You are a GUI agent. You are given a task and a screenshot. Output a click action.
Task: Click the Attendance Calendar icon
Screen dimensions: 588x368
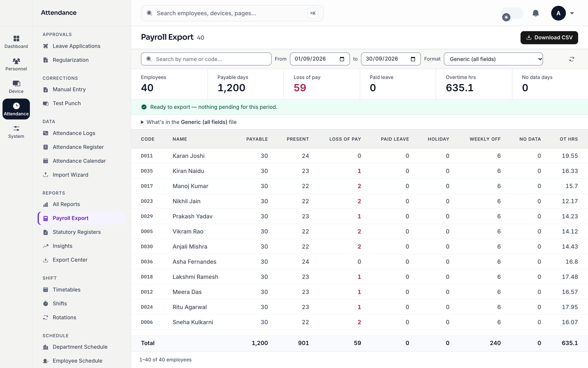pos(46,161)
